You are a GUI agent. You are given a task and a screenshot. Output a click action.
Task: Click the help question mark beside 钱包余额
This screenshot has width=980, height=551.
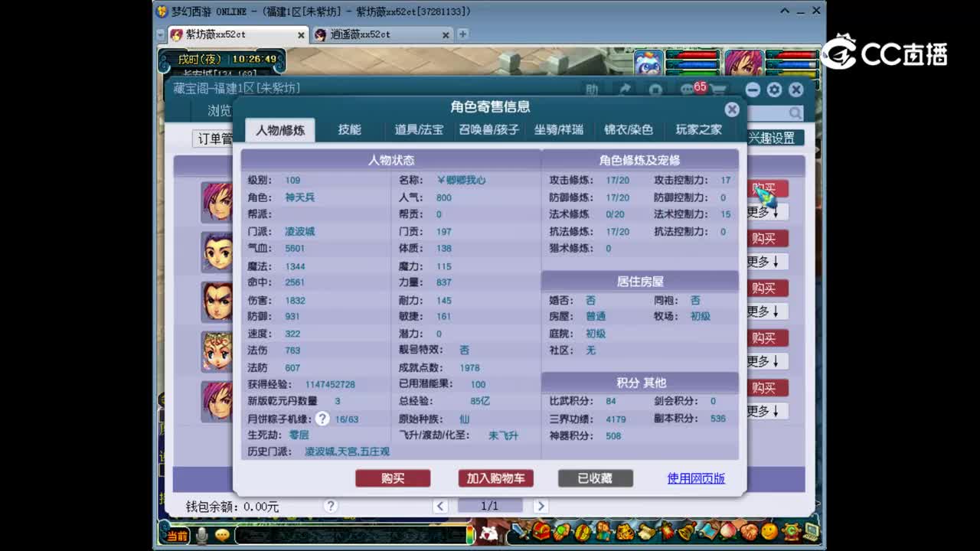[x=331, y=506]
